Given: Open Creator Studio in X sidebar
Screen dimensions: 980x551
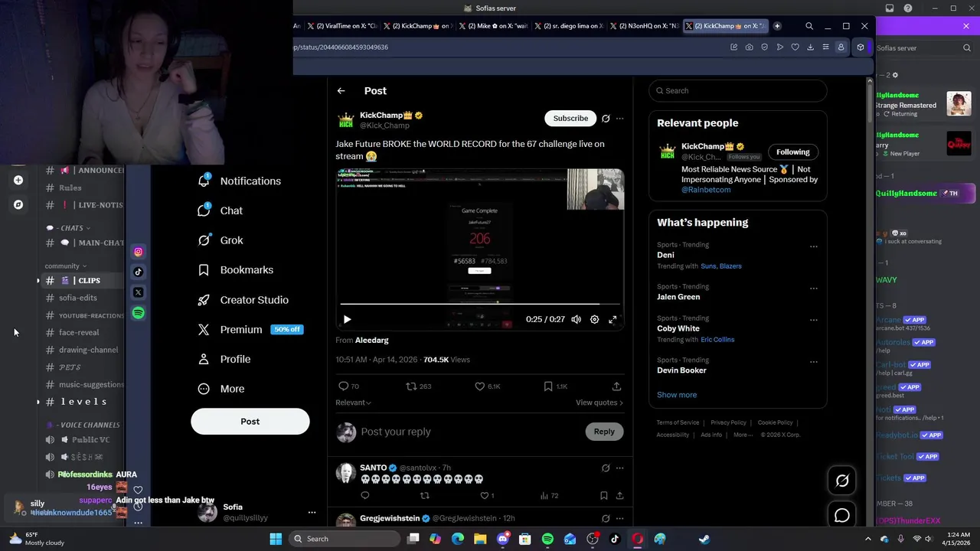Looking at the screenshot, I should (x=243, y=300).
